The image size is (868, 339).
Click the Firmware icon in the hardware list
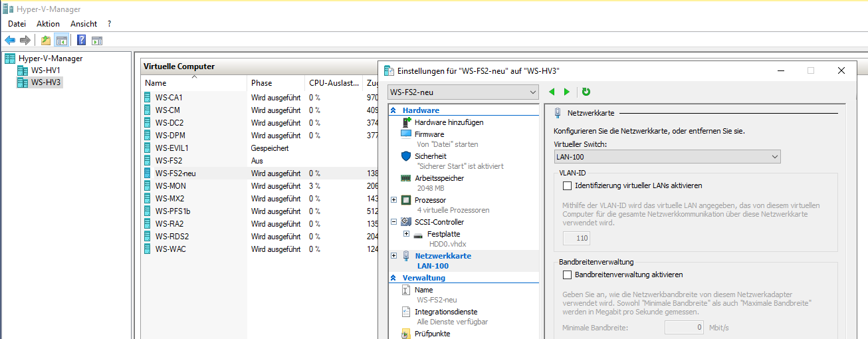pyautogui.click(x=407, y=134)
